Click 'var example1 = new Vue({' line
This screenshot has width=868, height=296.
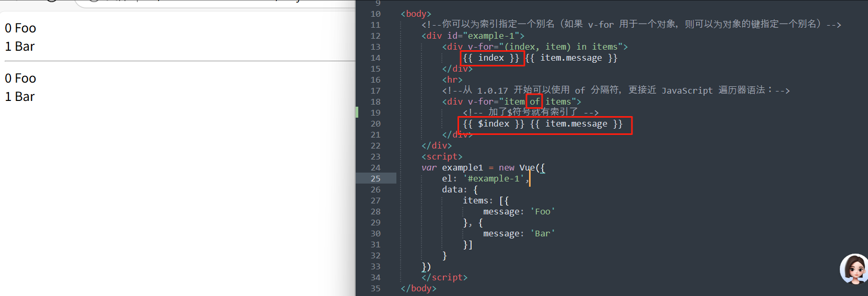pyautogui.click(x=483, y=168)
